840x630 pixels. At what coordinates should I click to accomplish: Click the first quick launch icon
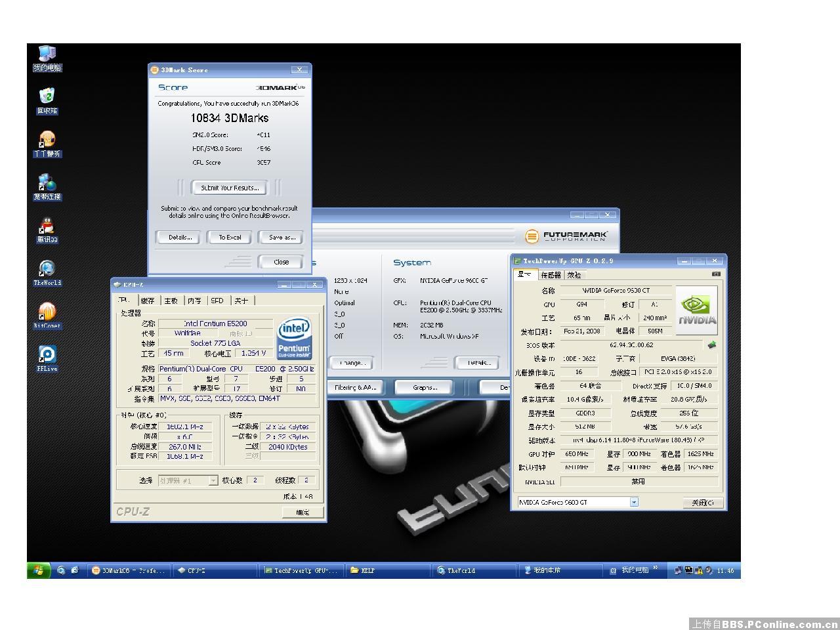[61, 570]
